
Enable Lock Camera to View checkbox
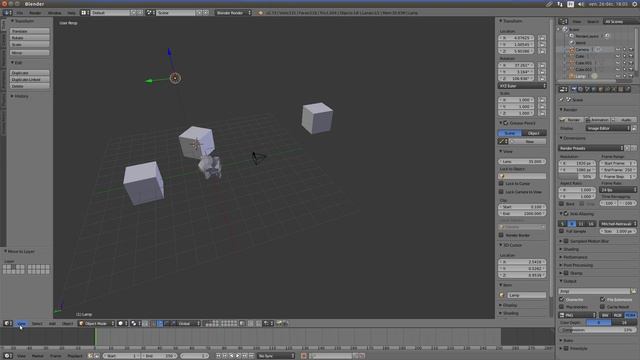[x=501, y=192]
